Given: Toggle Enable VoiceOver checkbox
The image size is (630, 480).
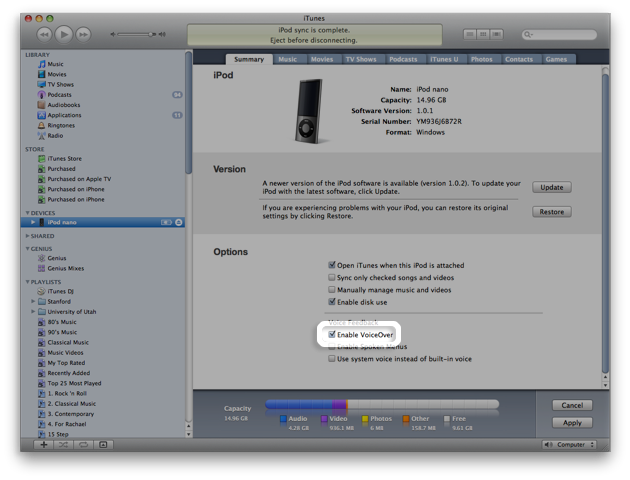Looking at the screenshot, I should tap(332, 334).
